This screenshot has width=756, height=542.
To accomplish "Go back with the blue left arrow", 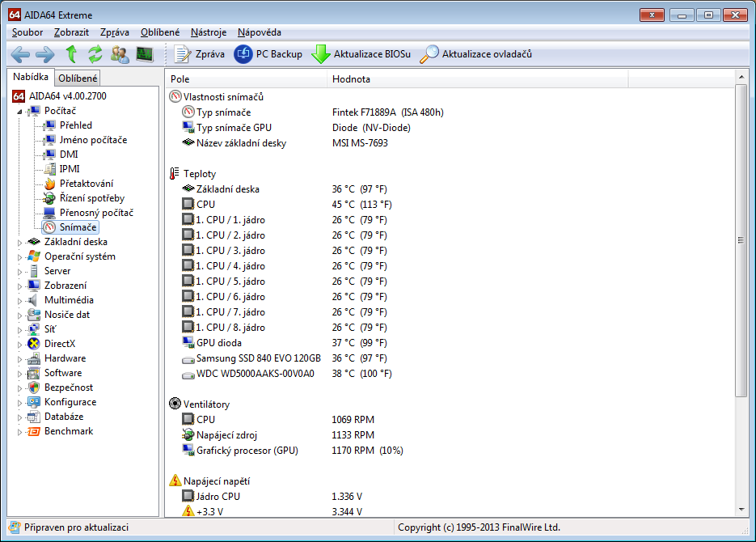I will point(20,54).
